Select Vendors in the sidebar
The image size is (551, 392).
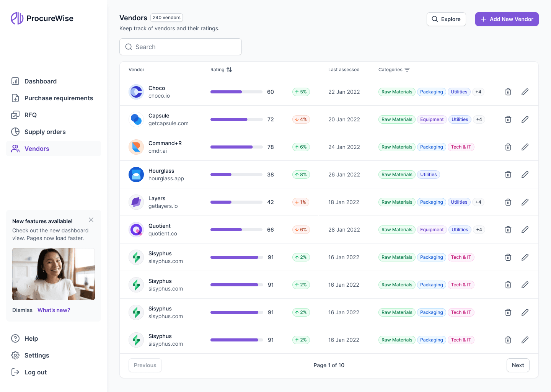54,149
